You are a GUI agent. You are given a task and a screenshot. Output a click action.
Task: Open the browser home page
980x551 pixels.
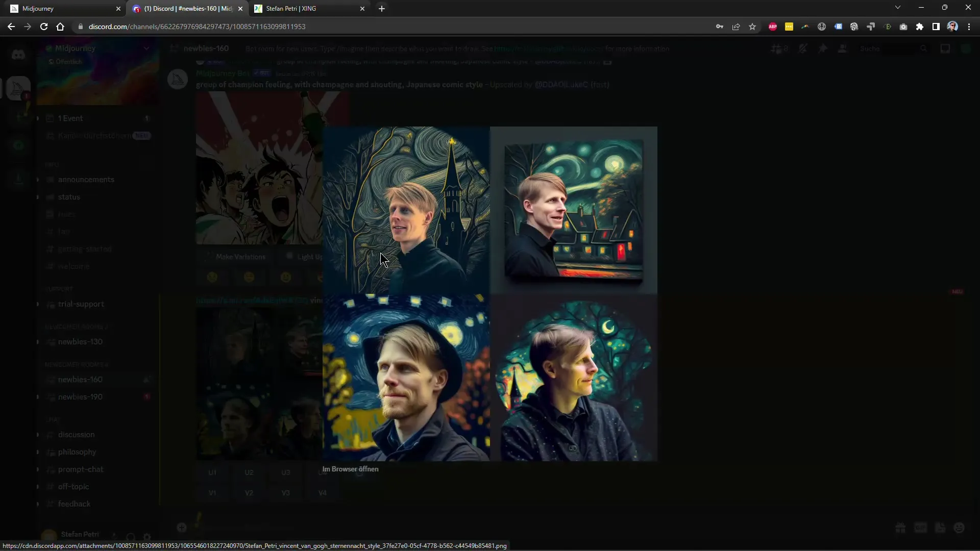click(60, 27)
